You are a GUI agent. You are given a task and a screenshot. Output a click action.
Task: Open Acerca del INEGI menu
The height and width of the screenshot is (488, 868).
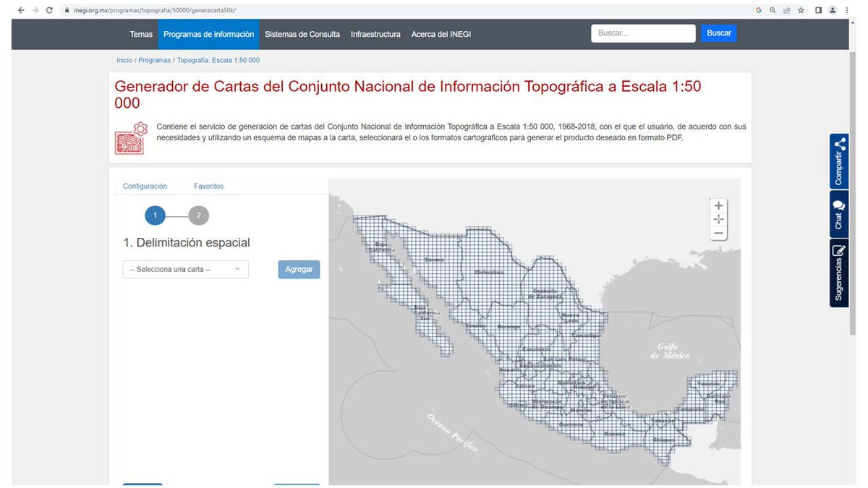coord(441,35)
